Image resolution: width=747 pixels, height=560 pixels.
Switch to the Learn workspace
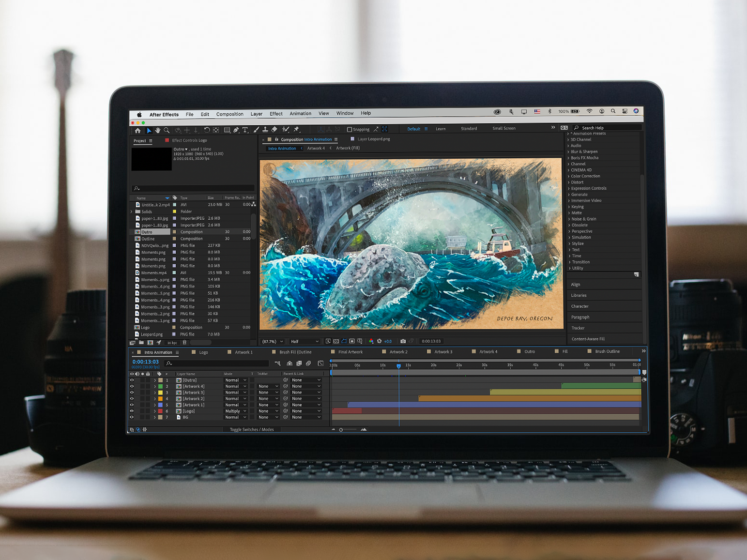click(441, 129)
